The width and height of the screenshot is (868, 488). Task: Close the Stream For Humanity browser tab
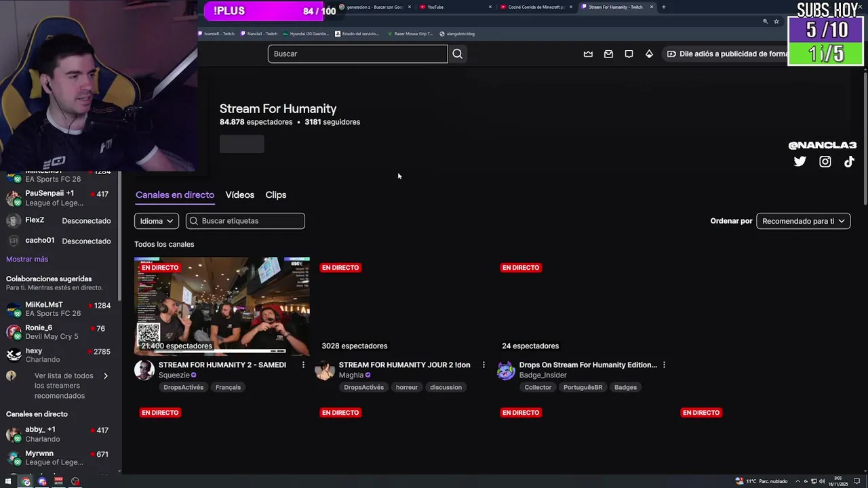tap(652, 7)
